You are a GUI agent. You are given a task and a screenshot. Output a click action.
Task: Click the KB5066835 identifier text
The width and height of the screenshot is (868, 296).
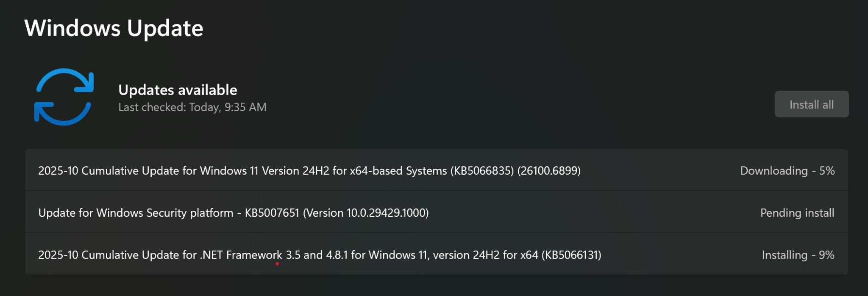click(482, 170)
